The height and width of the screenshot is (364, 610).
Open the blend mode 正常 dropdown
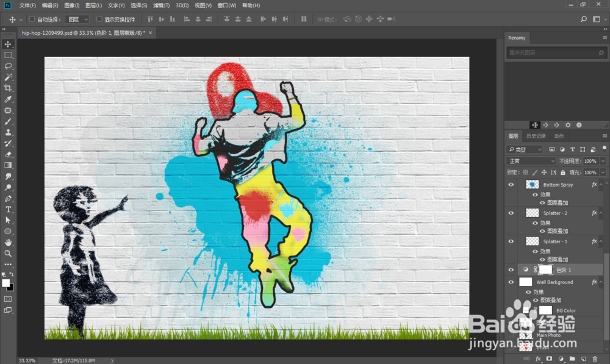(x=531, y=161)
